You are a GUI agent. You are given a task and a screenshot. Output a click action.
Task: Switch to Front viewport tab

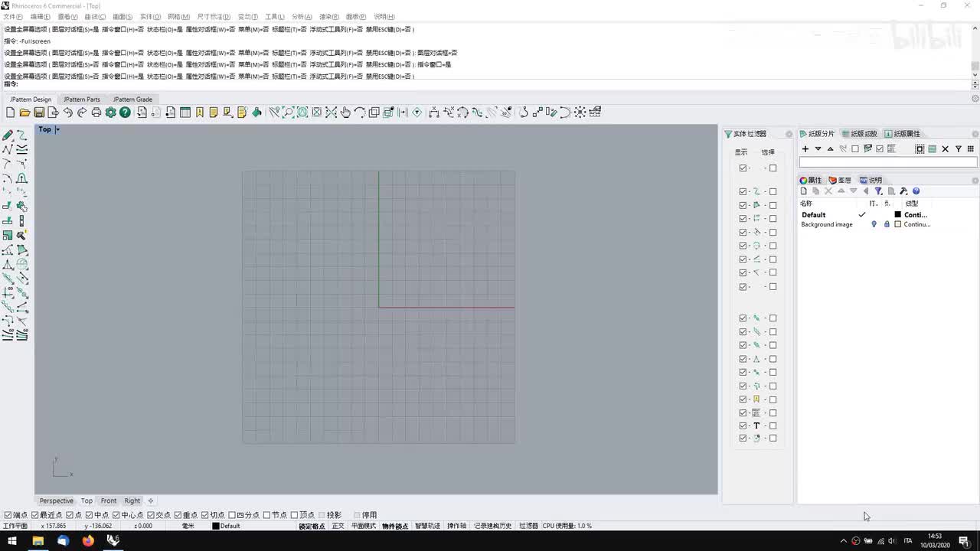[109, 500]
